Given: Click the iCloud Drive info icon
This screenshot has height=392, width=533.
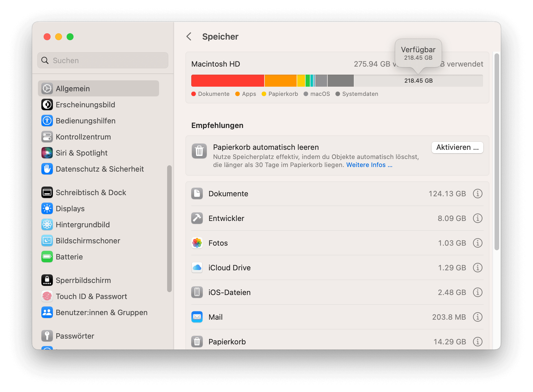Looking at the screenshot, I should coord(478,268).
